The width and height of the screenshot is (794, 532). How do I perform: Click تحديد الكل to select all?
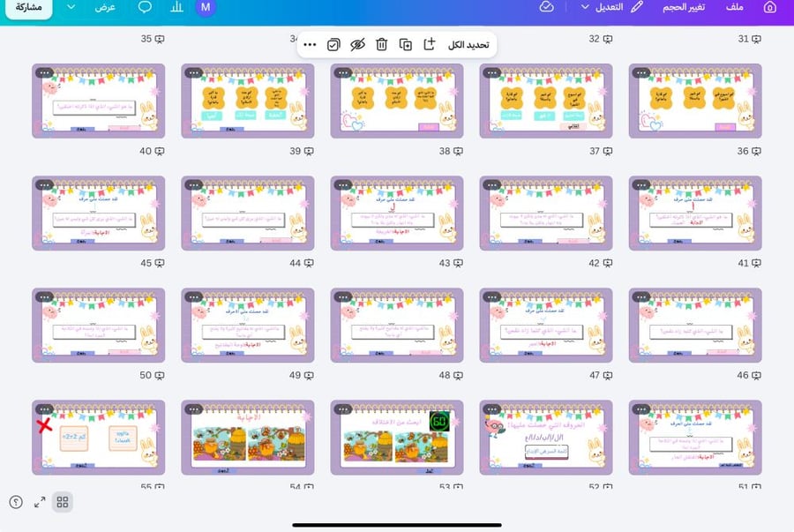click(x=468, y=45)
